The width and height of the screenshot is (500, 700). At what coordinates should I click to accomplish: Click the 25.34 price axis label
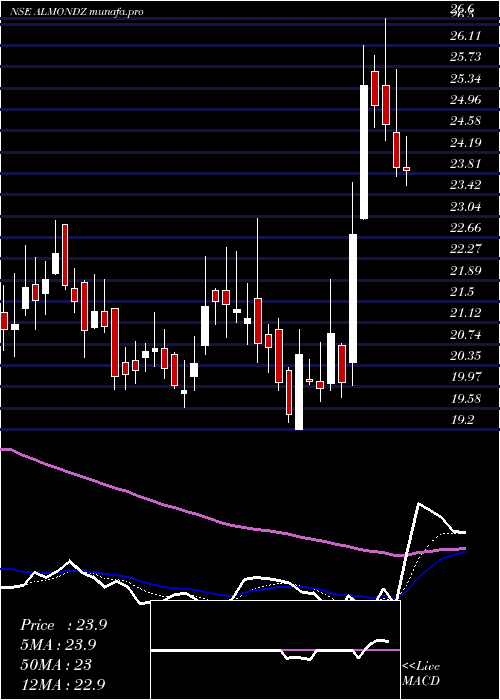click(466, 79)
